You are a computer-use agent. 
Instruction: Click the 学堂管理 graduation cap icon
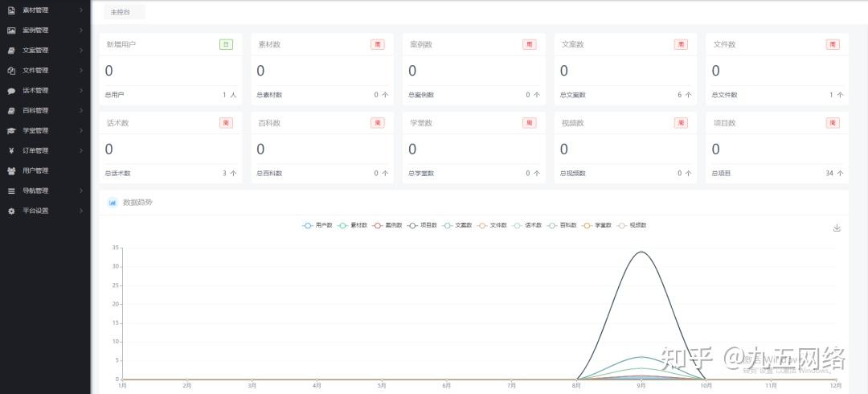[11, 130]
